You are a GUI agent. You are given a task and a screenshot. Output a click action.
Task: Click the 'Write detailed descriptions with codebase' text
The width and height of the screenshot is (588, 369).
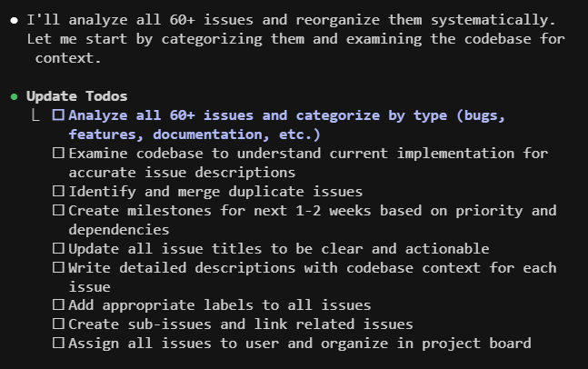(241, 268)
